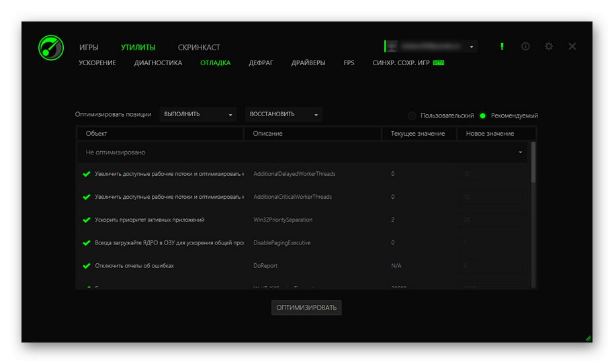Open the info circle icon

[x=525, y=46]
